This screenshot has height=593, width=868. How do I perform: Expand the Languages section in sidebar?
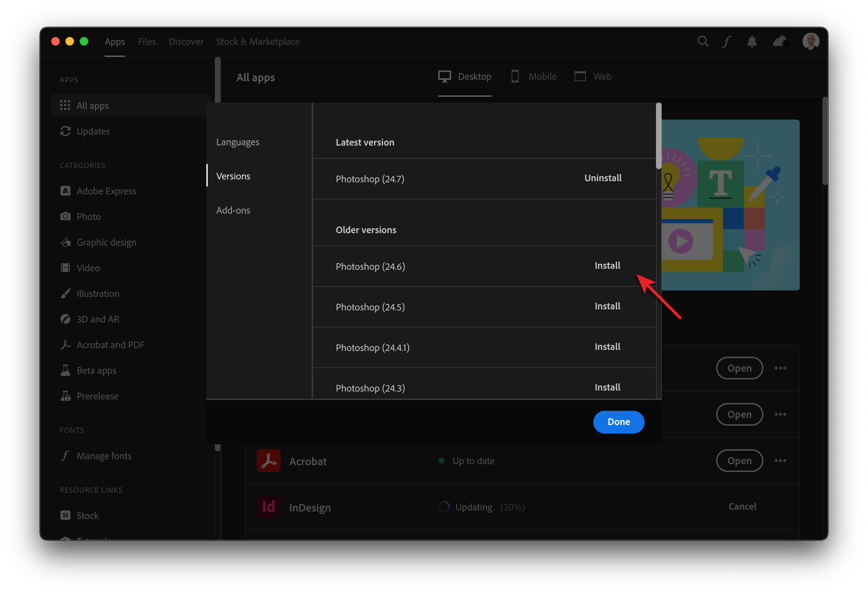point(238,141)
